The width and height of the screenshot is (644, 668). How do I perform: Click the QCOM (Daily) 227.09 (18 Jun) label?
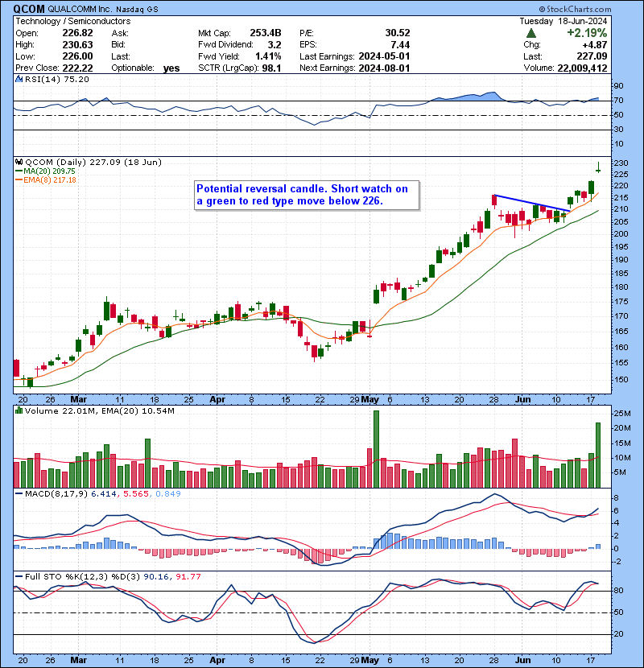coord(93,162)
